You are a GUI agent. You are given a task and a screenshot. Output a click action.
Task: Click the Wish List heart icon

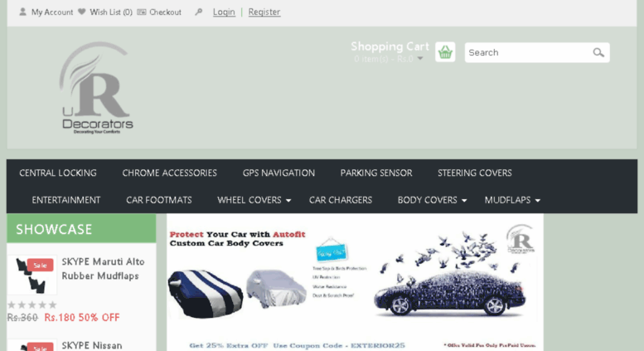click(82, 12)
